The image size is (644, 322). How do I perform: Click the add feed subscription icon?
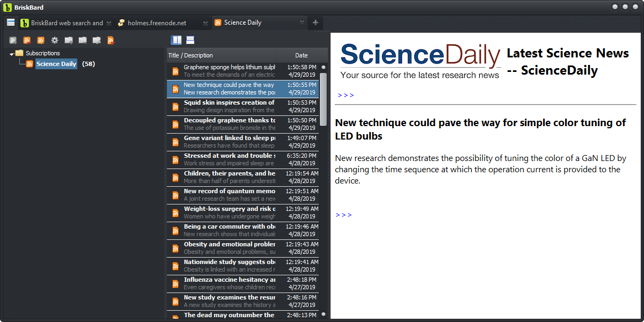coord(13,40)
